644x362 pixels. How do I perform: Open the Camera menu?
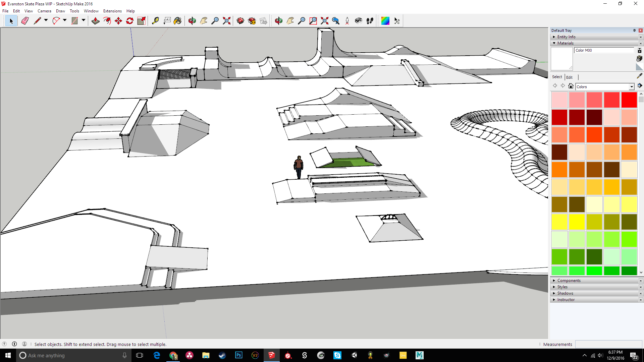coord(44,11)
